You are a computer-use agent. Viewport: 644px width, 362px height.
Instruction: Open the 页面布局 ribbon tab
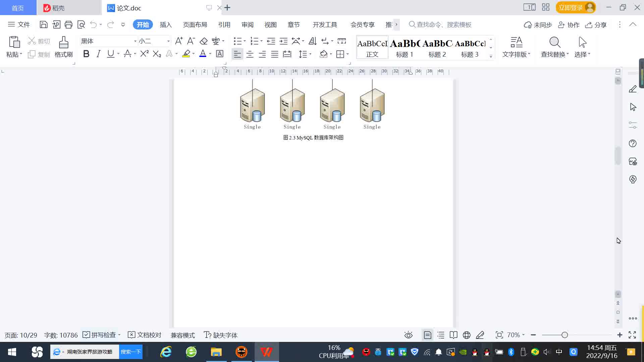click(x=195, y=24)
